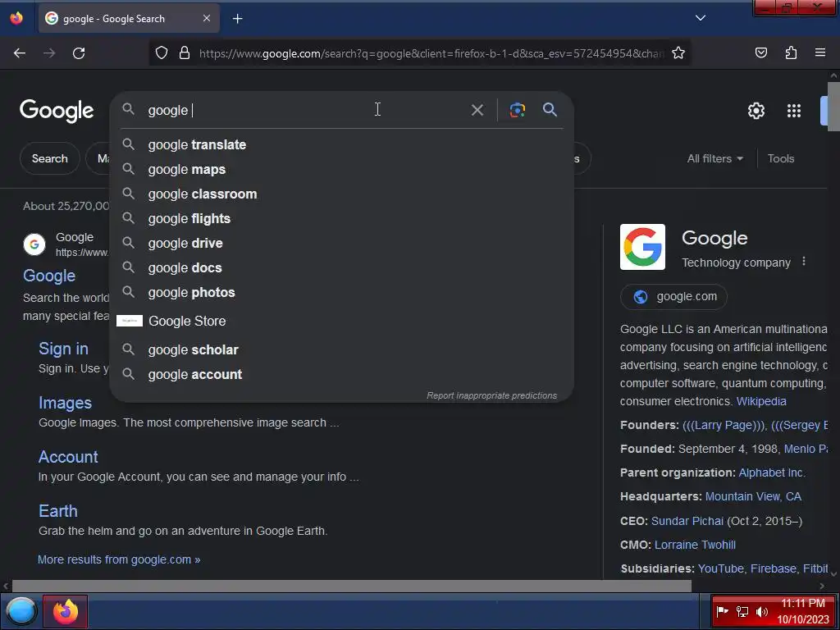Screen dimensions: 840x630
Task: Click the Firefox forward arrow
Action: pos(49,53)
